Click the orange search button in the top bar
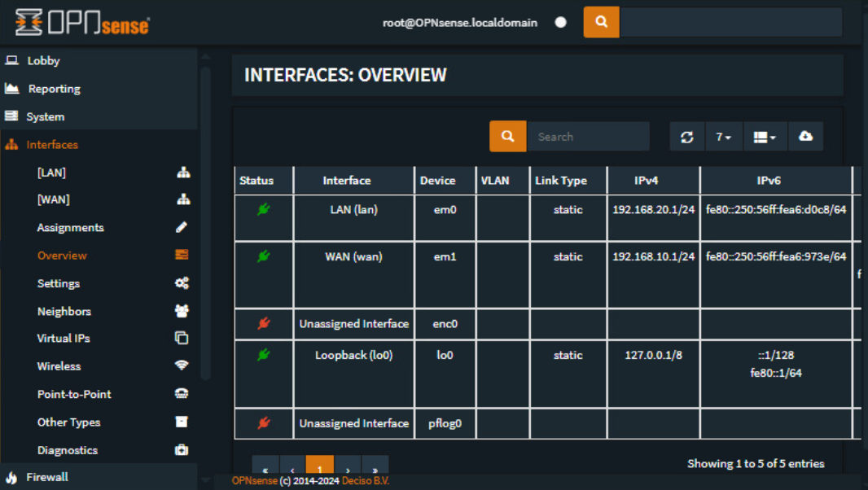 [x=601, y=22]
